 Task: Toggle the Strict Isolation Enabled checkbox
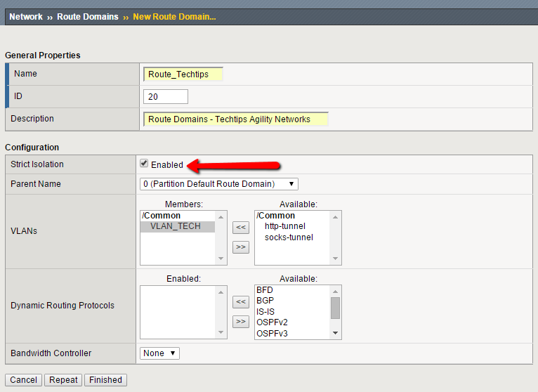(x=144, y=164)
